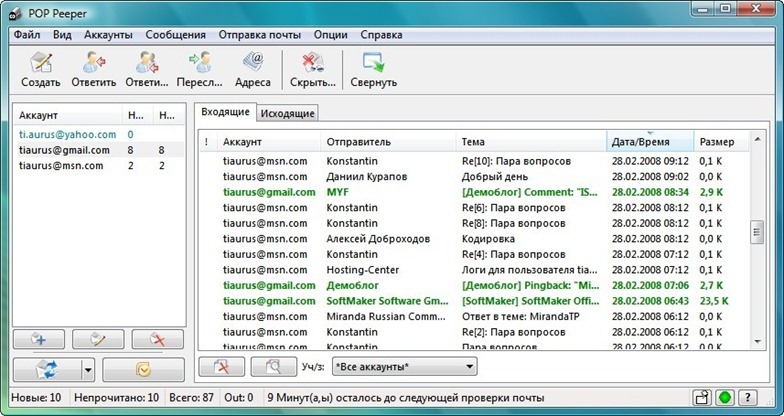This screenshot has height=416, width=784.
Task: Click the time remaining until next mail check text
Action: coord(406,398)
